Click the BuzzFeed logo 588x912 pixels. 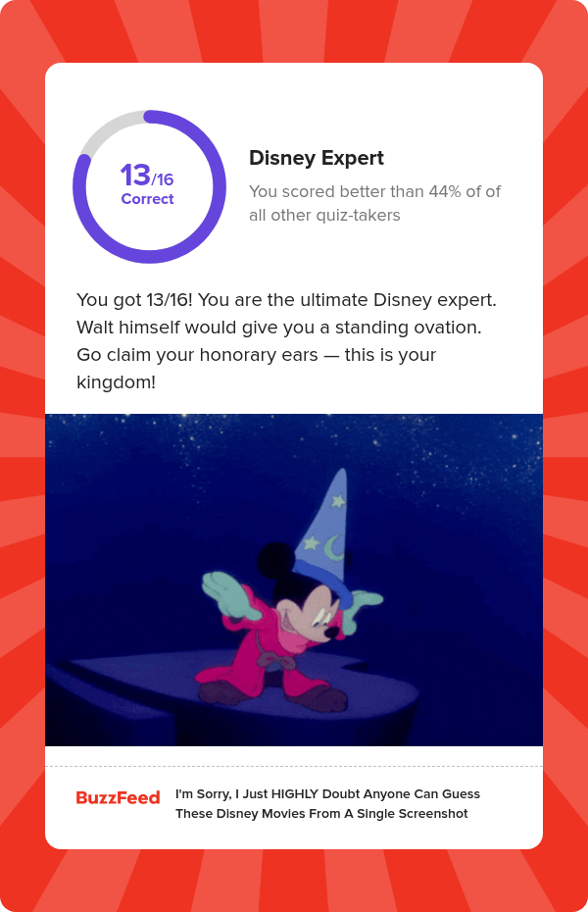pyautogui.click(x=118, y=798)
